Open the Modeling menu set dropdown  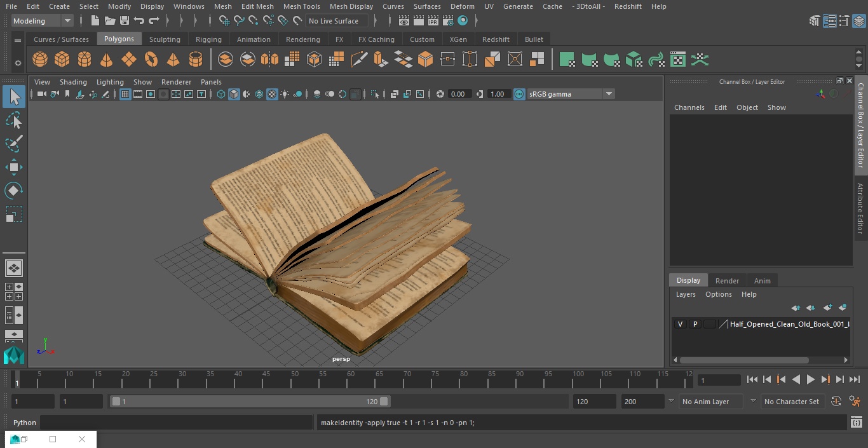43,21
